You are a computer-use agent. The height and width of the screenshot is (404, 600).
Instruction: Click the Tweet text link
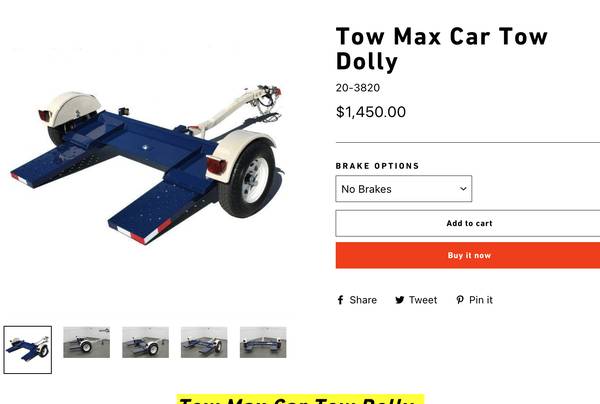point(423,300)
